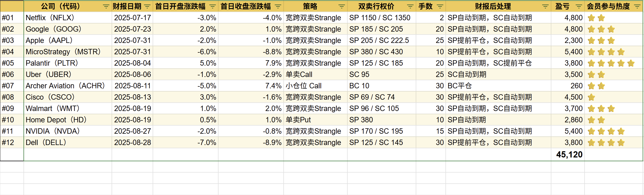Select the Netflix（NFLX）company cell

68,18
